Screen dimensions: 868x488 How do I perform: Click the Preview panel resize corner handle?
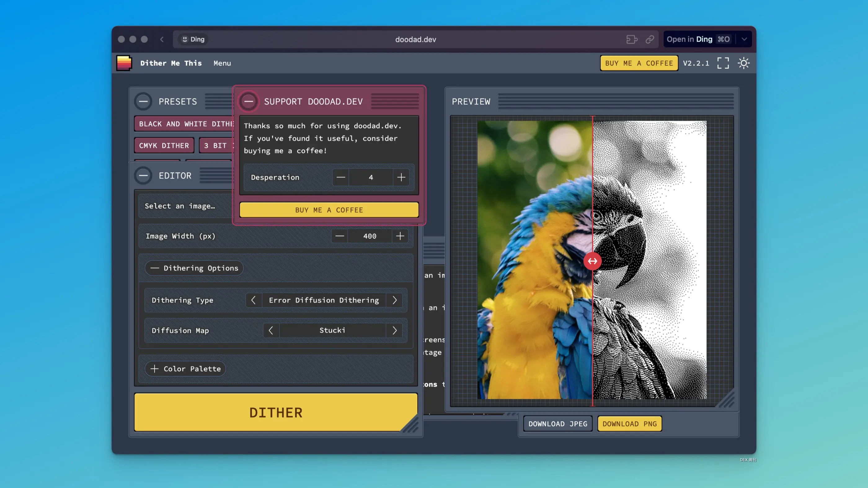(x=726, y=399)
